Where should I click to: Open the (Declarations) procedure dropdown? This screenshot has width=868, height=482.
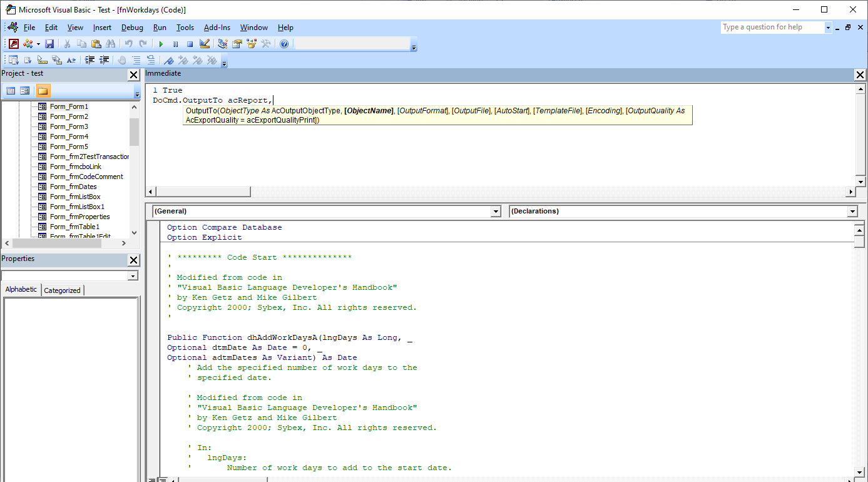[852, 212]
